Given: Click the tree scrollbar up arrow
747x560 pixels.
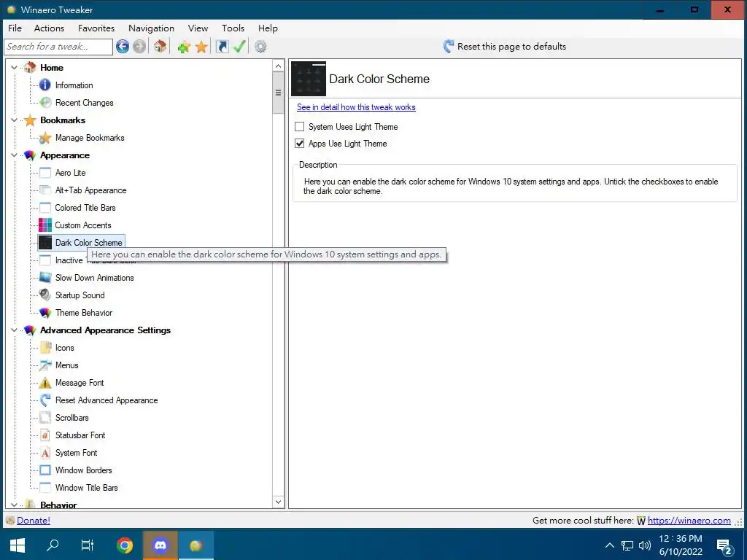Looking at the screenshot, I should point(279,66).
